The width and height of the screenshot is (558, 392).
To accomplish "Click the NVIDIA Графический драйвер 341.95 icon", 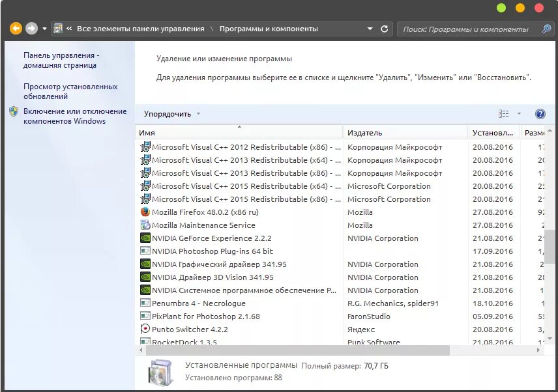I will point(145,264).
